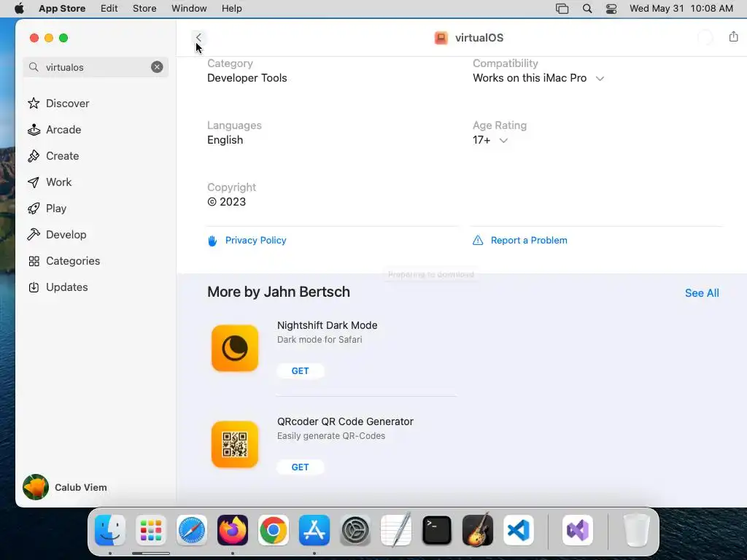Select the App Store Dock icon
The height and width of the screenshot is (560, 747).
(x=314, y=530)
